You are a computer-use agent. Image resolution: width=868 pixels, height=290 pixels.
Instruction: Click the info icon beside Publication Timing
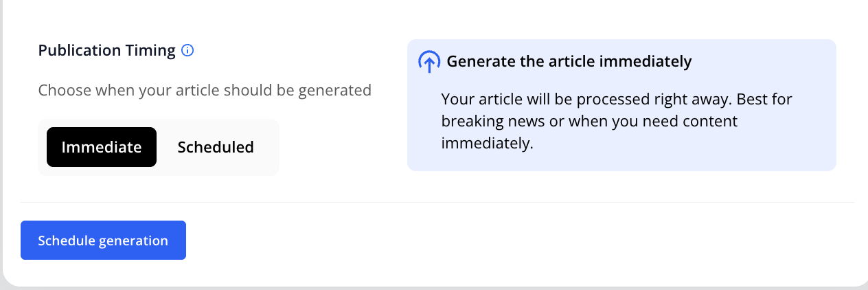187,50
